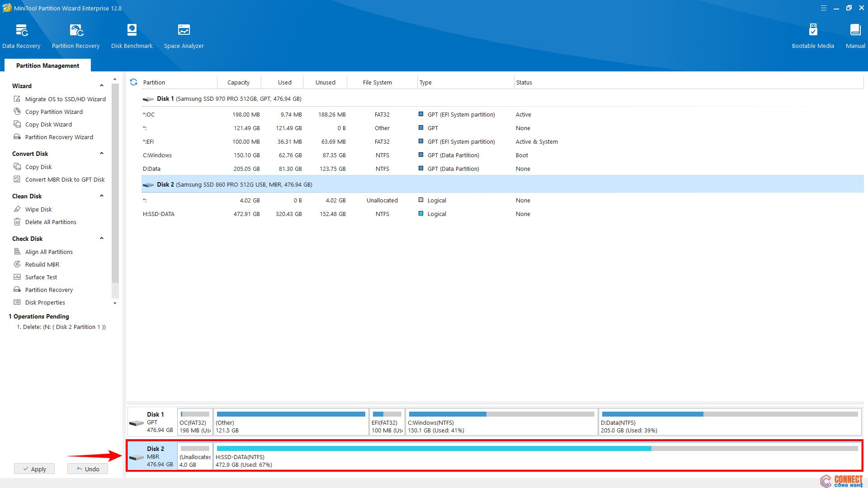Image resolution: width=868 pixels, height=488 pixels.
Task: Select the Disk 1 Samsung SSD 970 PRO header row
Action: 502,99
